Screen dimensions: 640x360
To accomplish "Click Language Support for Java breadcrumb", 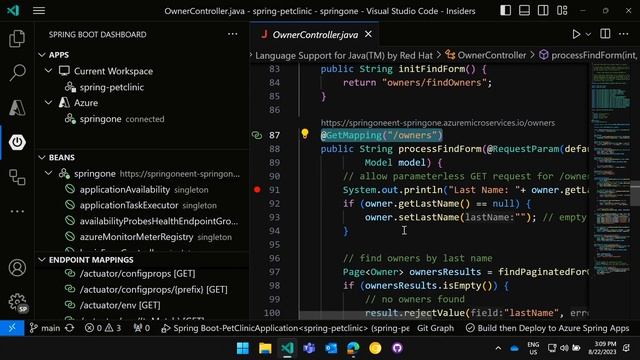I will click(x=344, y=56).
